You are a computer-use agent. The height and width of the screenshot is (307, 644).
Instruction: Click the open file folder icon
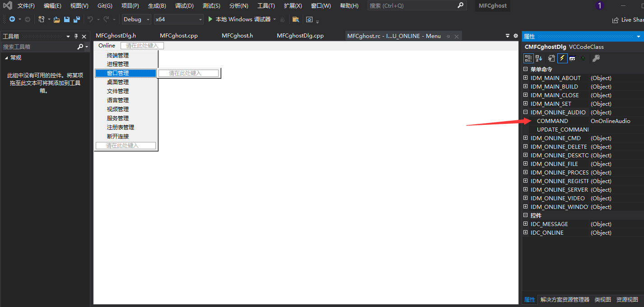click(56, 19)
